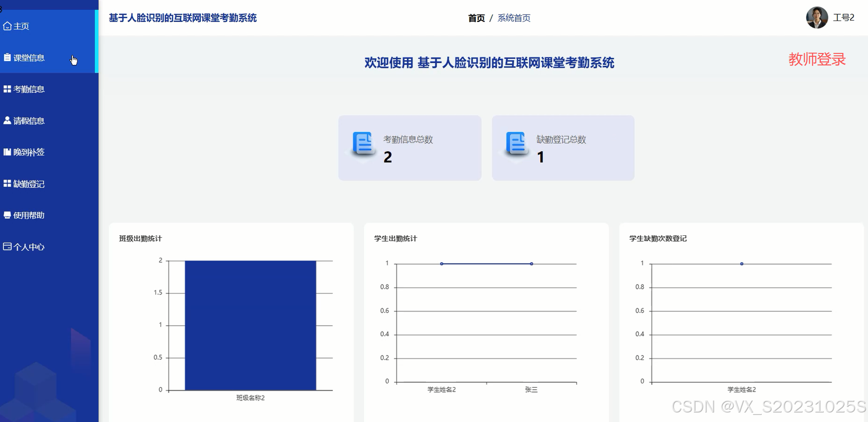Click the system title in header
868x422 pixels.
183,18
